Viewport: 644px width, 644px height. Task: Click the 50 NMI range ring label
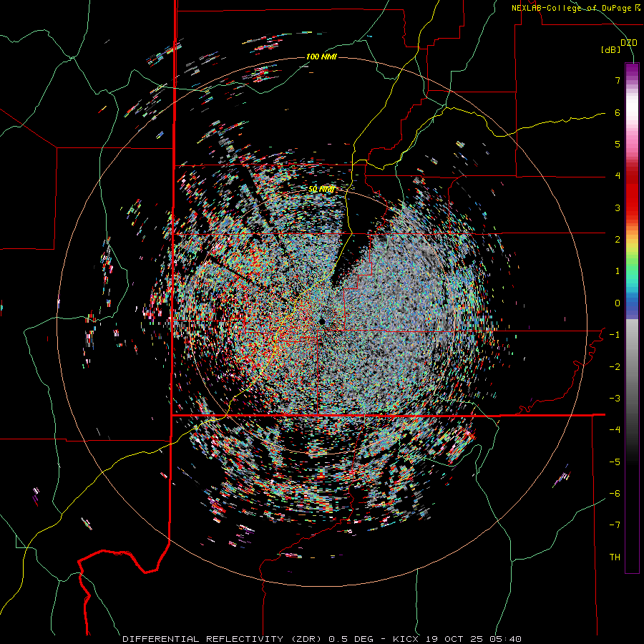[x=321, y=190]
